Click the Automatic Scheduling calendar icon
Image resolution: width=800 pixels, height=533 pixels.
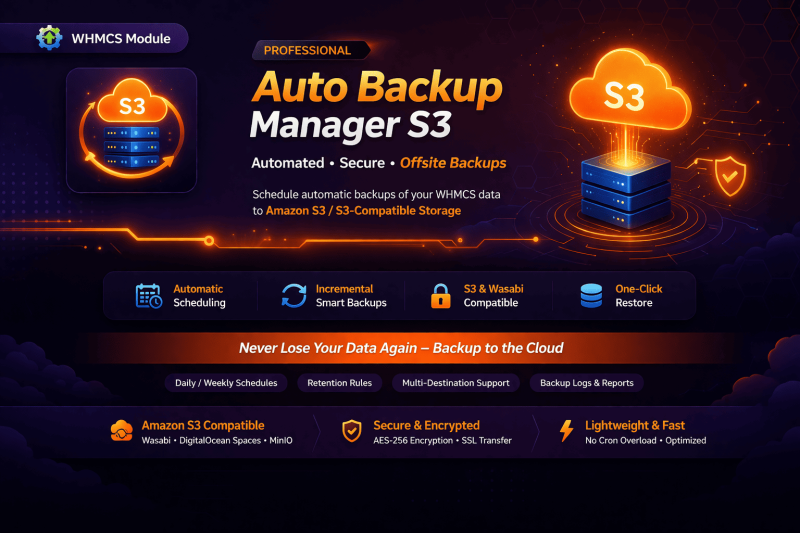148,296
